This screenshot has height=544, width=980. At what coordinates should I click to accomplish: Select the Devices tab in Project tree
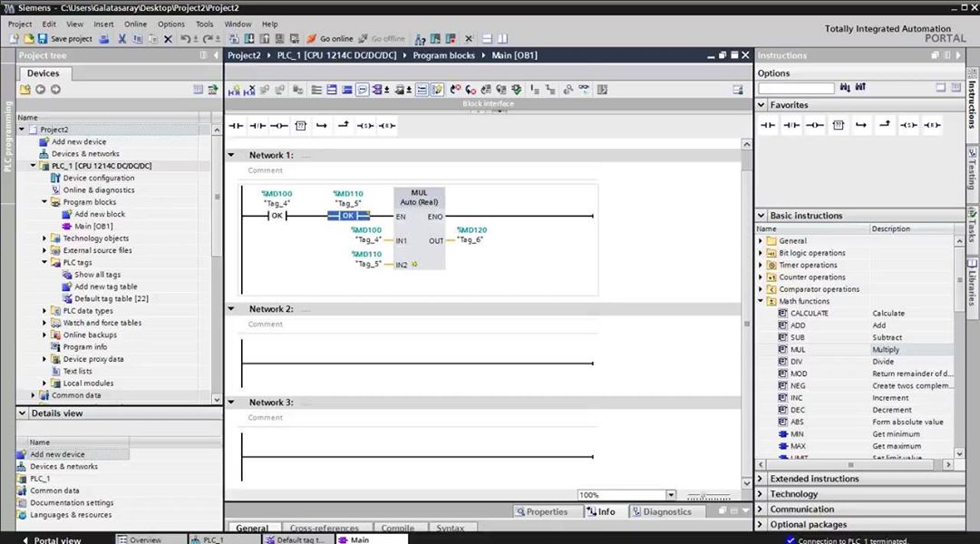(44, 73)
